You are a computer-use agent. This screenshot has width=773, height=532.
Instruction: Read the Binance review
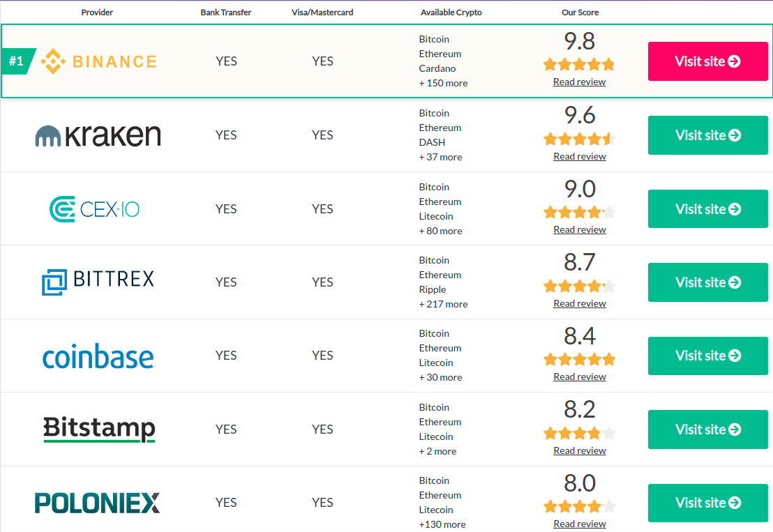pyautogui.click(x=579, y=82)
